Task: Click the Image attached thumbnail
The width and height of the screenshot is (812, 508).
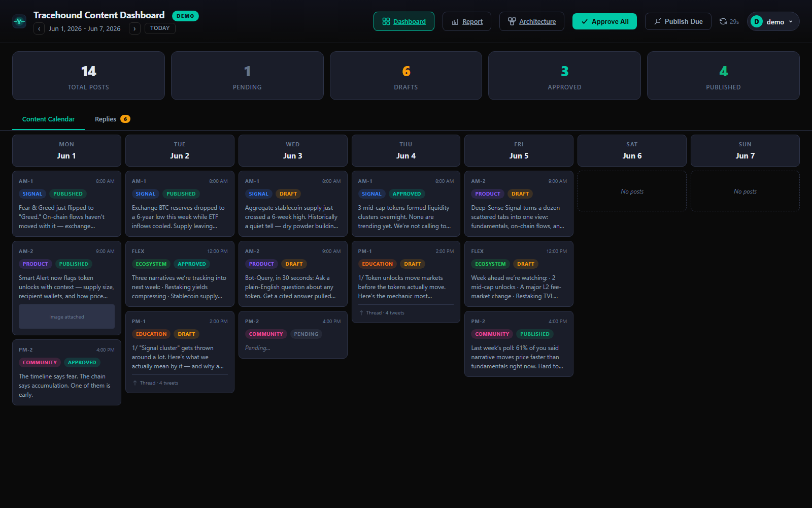Action: 66,316
